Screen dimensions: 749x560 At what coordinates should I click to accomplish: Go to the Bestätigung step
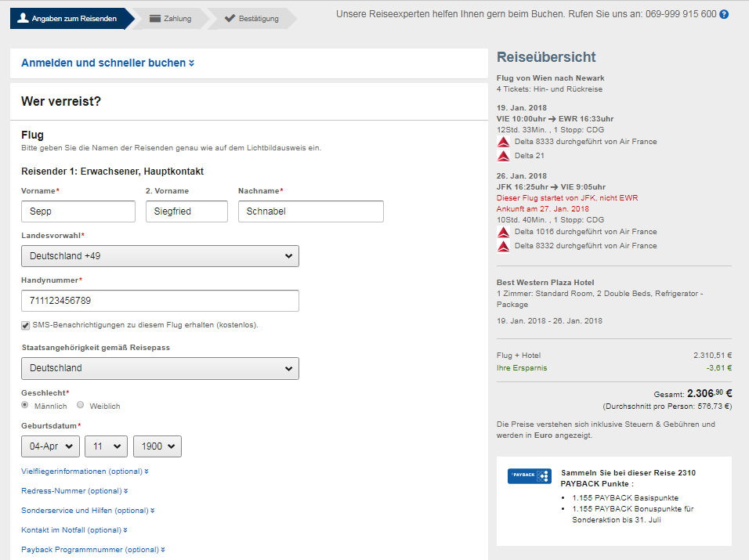click(251, 19)
